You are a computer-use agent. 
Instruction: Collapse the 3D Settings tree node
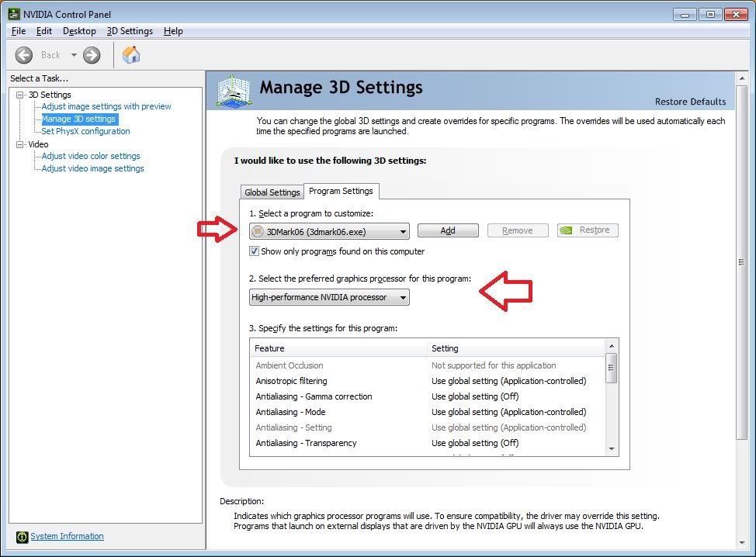click(x=19, y=95)
